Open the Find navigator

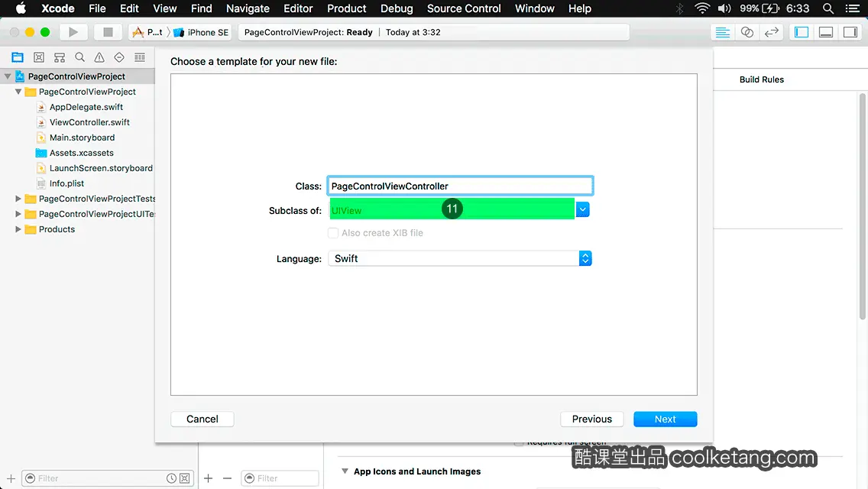(79, 57)
